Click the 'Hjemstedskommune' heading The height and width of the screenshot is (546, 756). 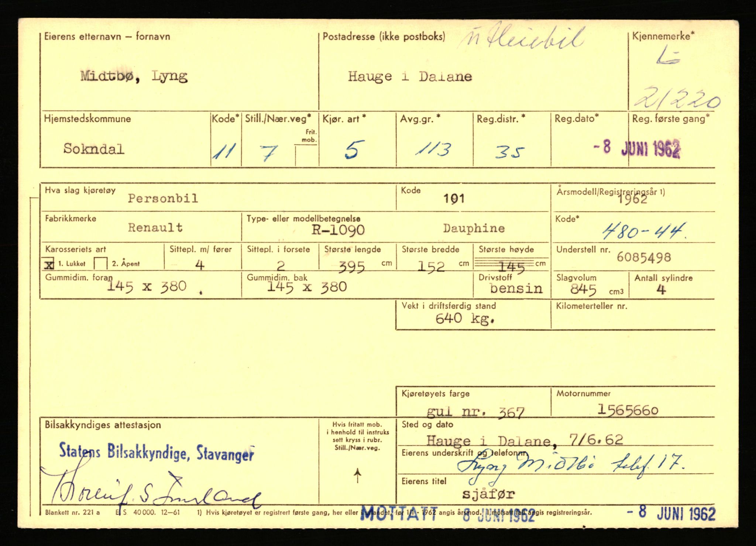point(87,119)
